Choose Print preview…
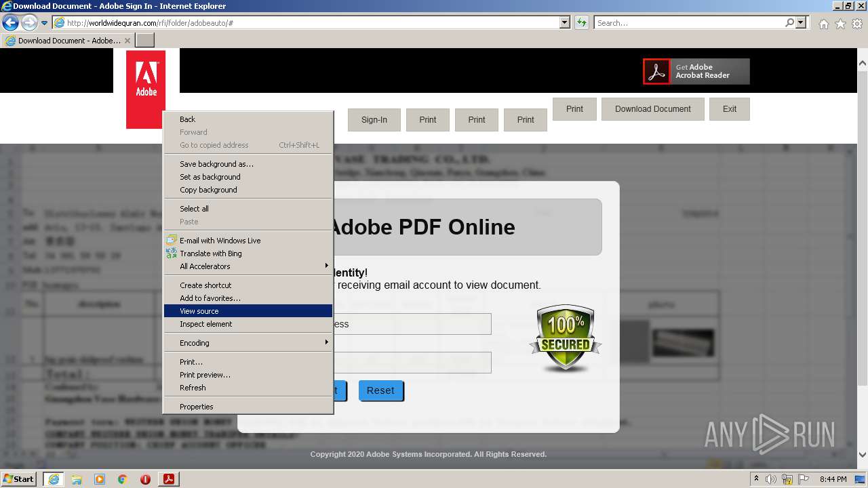This screenshot has height=488, width=868. pyautogui.click(x=248, y=375)
